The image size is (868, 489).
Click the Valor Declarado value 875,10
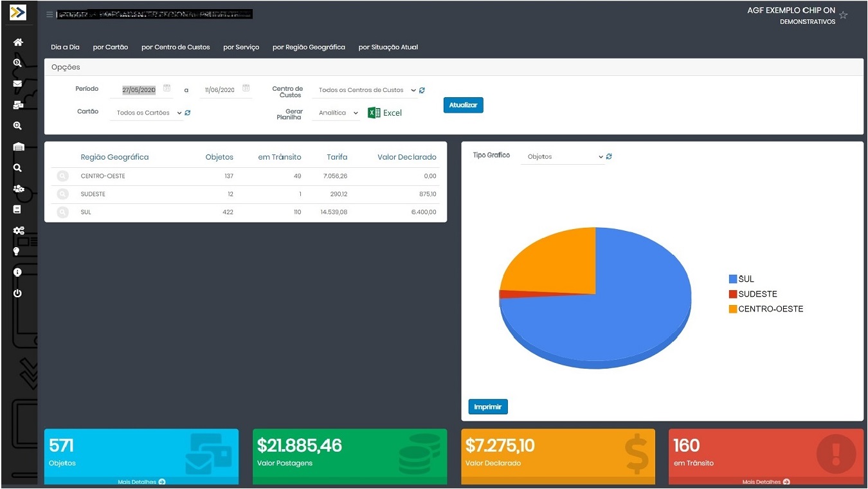[x=427, y=194]
